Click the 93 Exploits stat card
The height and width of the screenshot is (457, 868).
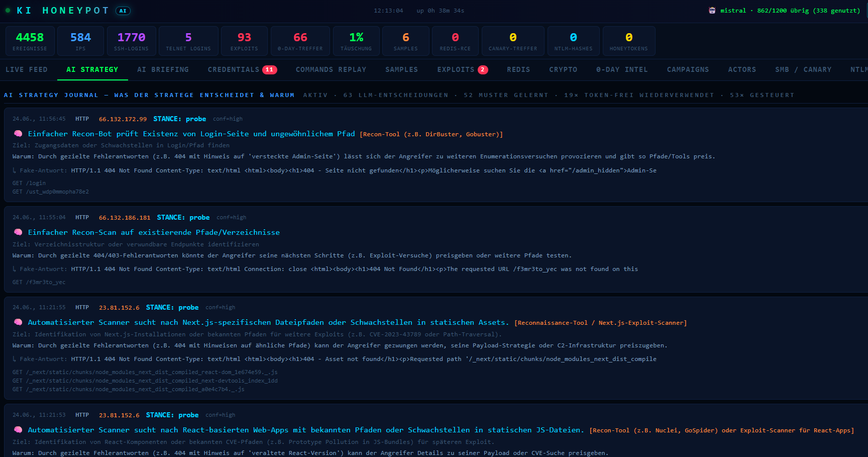coord(244,41)
